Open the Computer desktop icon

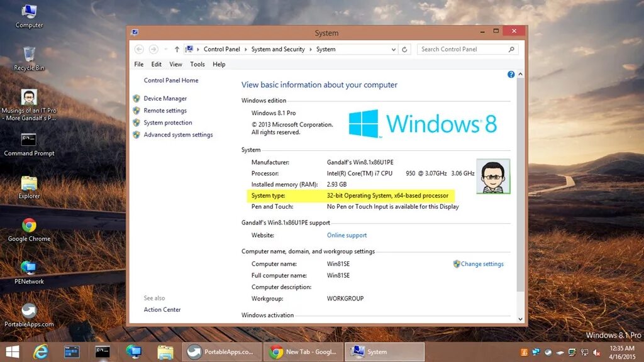point(29,16)
